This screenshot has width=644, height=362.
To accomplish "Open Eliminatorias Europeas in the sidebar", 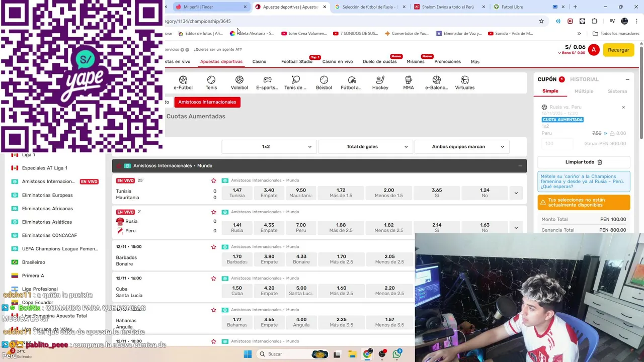I will click(47, 195).
